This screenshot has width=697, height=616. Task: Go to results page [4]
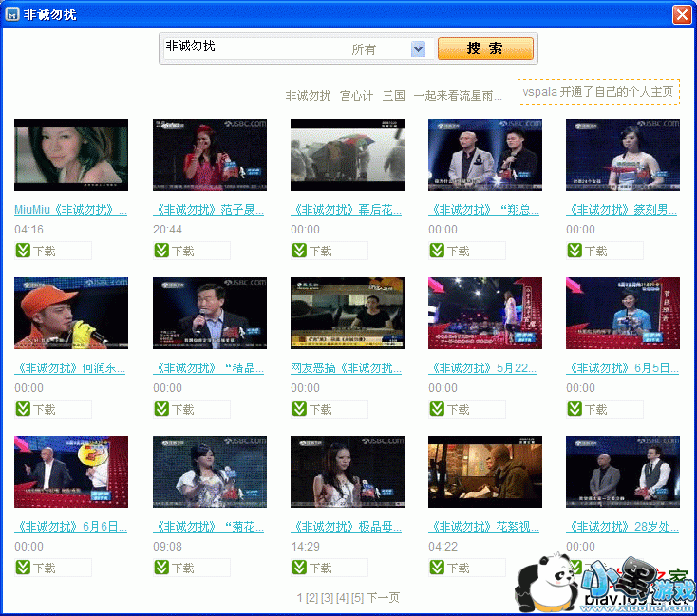click(x=342, y=598)
